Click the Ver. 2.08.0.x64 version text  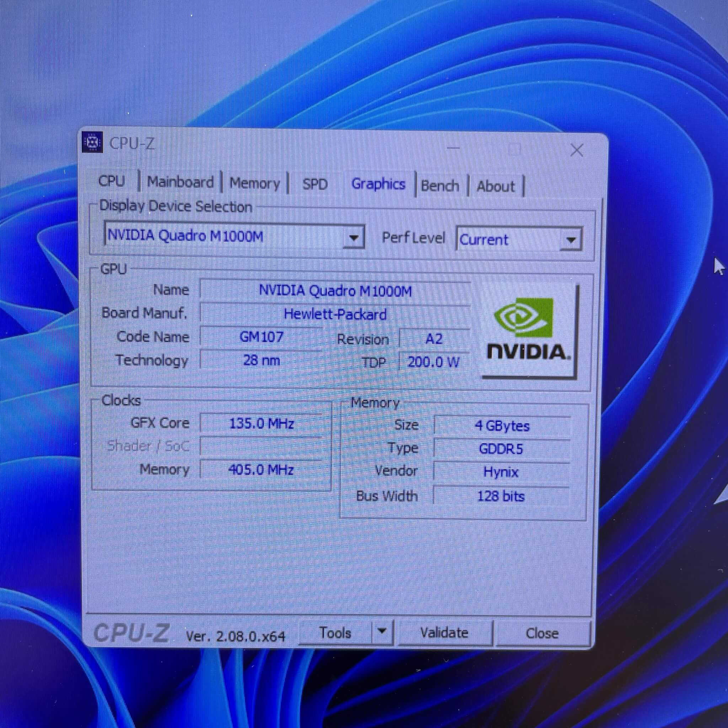(236, 636)
